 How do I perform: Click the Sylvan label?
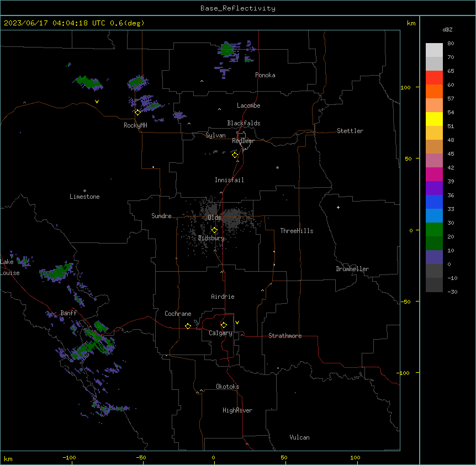[x=215, y=135]
